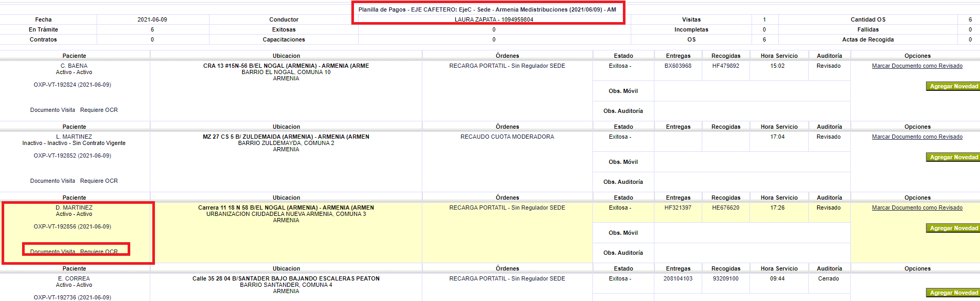Select address CRA 13 #15N-56 B/EL NOGAL
The height and width of the screenshot is (301, 980).
[286, 66]
